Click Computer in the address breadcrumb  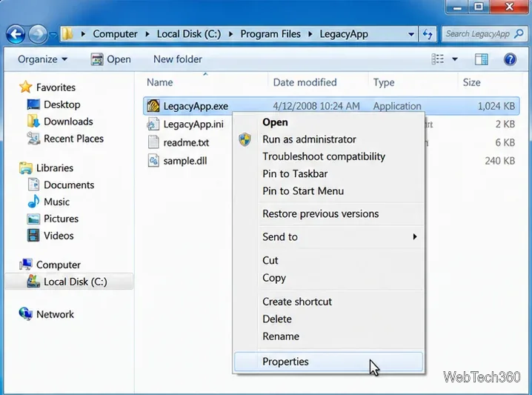coord(115,34)
